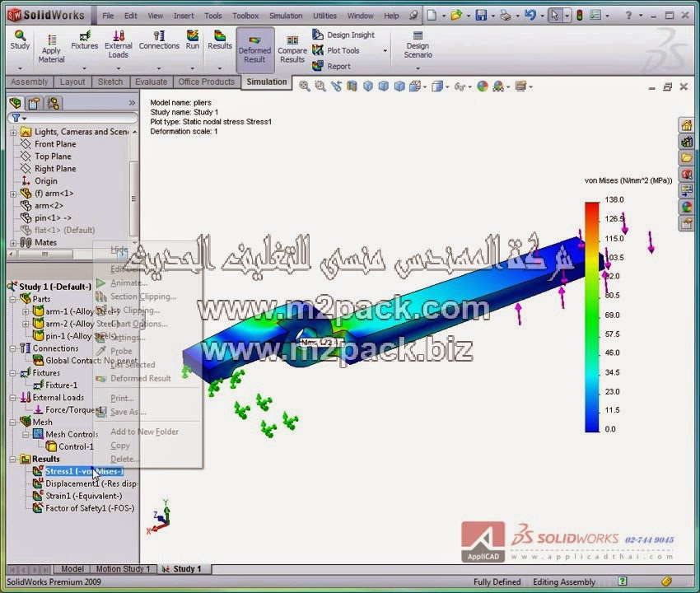Switch to Evaluate tab
Image resolution: width=700 pixels, height=593 pixels.
151,82
